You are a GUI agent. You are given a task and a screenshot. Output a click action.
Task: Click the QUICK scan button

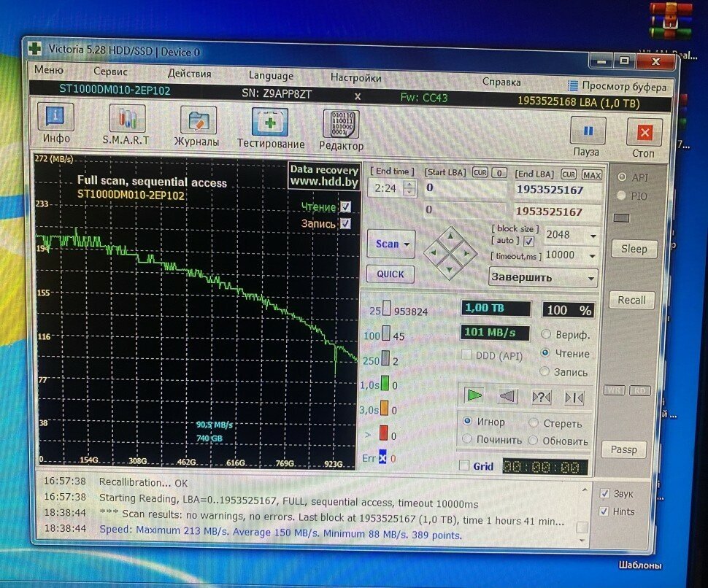pyautogui.click(x=390, y=274)
